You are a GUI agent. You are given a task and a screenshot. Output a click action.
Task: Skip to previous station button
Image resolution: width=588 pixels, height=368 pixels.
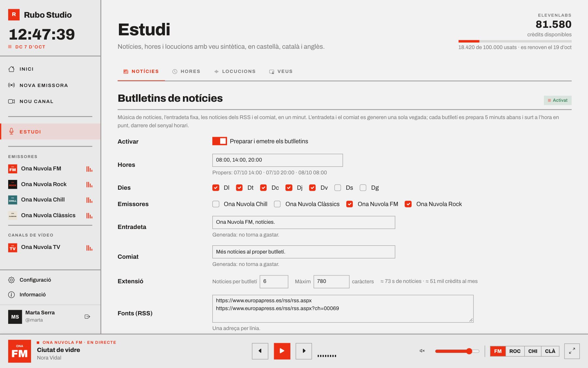pyautogui.click(x=260, y=351)
